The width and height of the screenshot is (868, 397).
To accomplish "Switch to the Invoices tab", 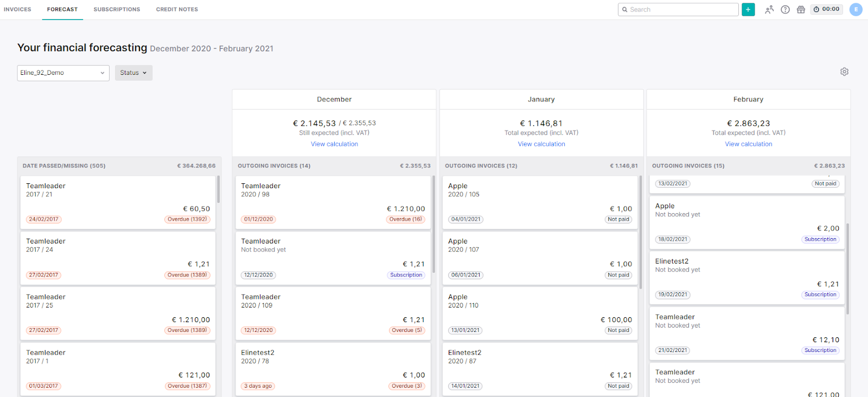I will pyautogui.click(x=17, y=9).
